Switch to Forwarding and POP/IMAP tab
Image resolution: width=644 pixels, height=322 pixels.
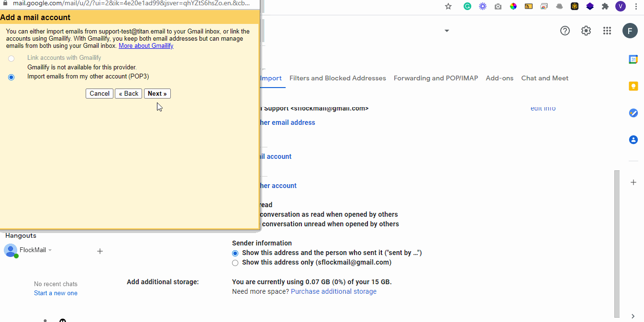tap(436, 78)
